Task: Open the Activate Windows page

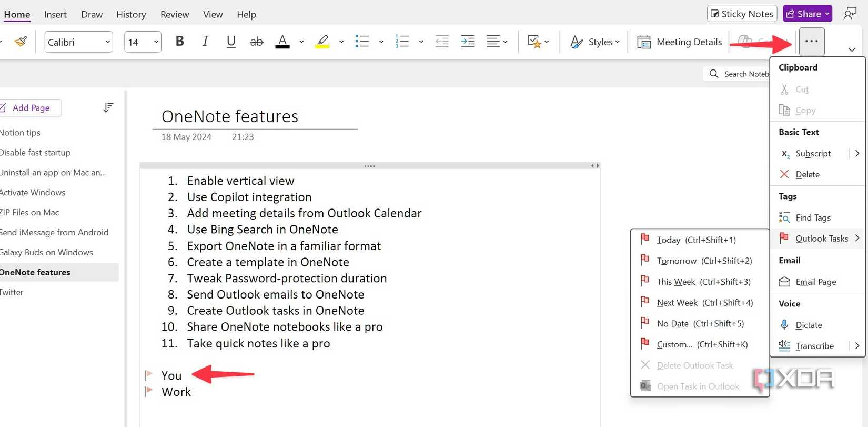Action: (x=33, y=193)
